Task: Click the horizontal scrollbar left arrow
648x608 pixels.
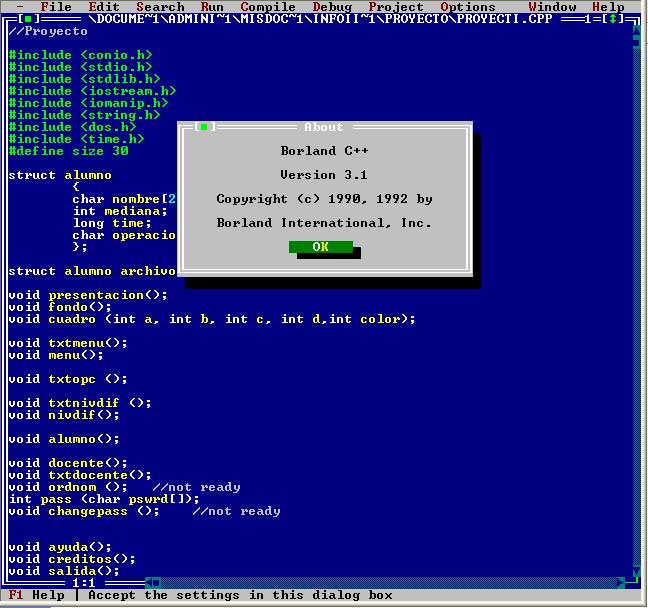Action: point(148,583)
